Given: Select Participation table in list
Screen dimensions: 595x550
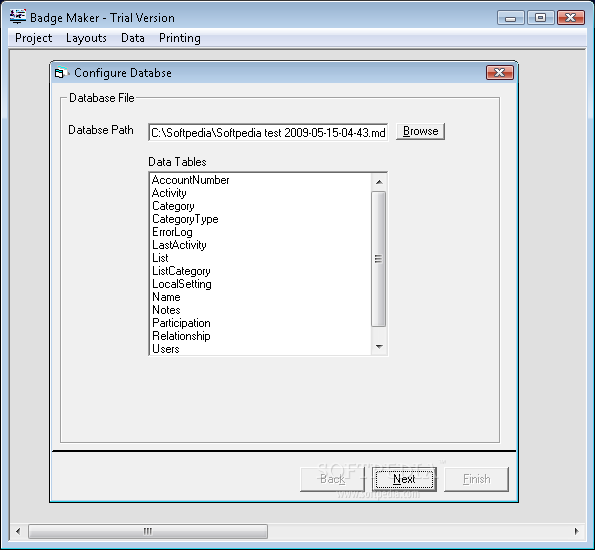Looking at the screenshot, I should click(260, 323).
